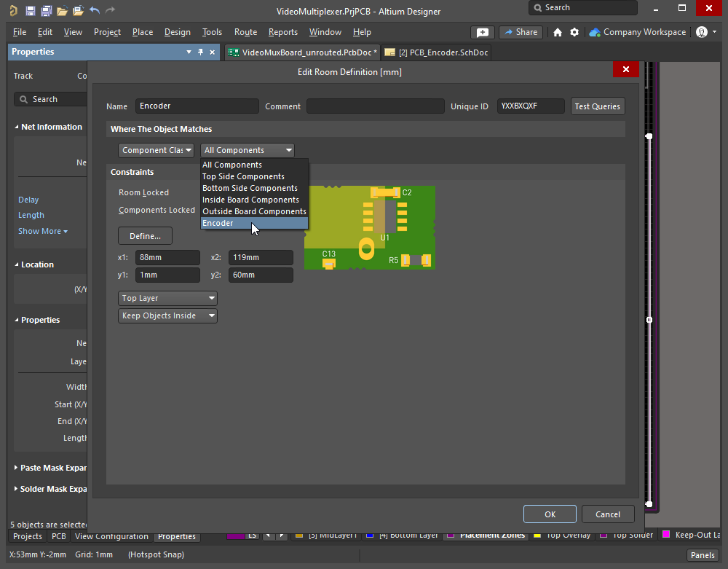The image size is (728, 569).
Task: Open the Keep Objects Inside dropdown
Action: tap(167, 316)
